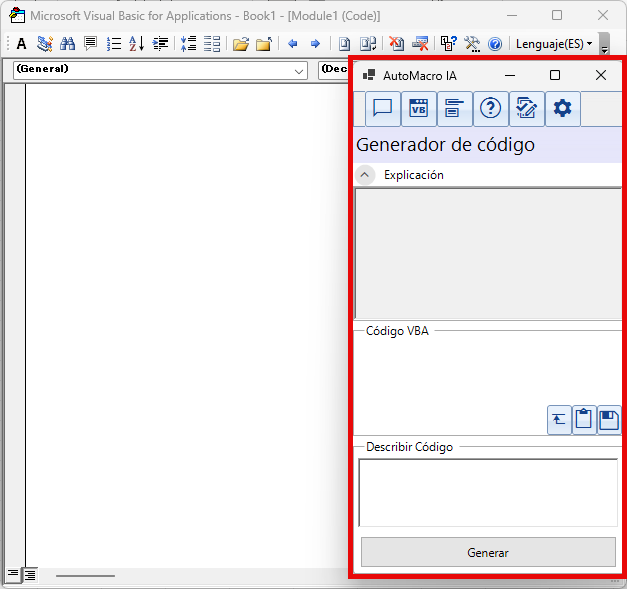Open the (Declarations) procedure dropdown
The width and height of the screenshot is (627, 589).
point(333,70)
